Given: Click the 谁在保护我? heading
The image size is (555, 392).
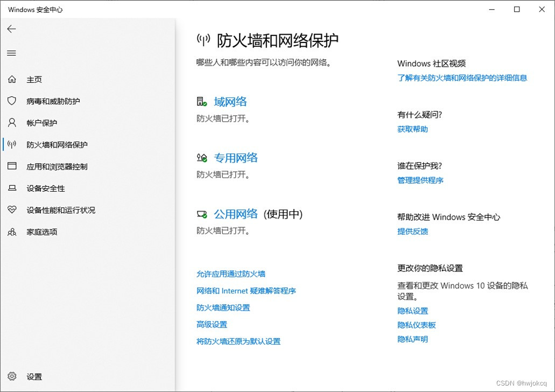Looking at the screenshot, I should pos(419,166).
